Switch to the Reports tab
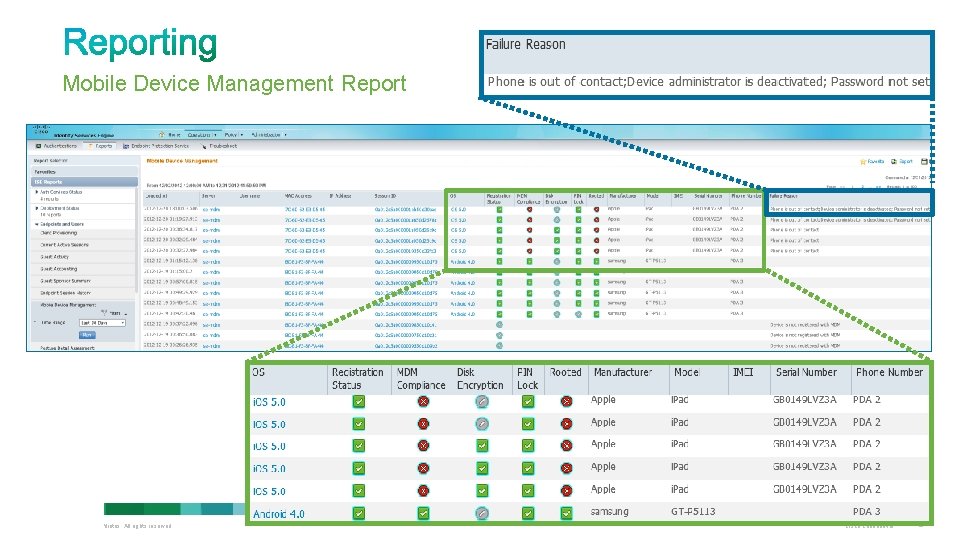This screenshot has width=960, height=540. point(100,146)
